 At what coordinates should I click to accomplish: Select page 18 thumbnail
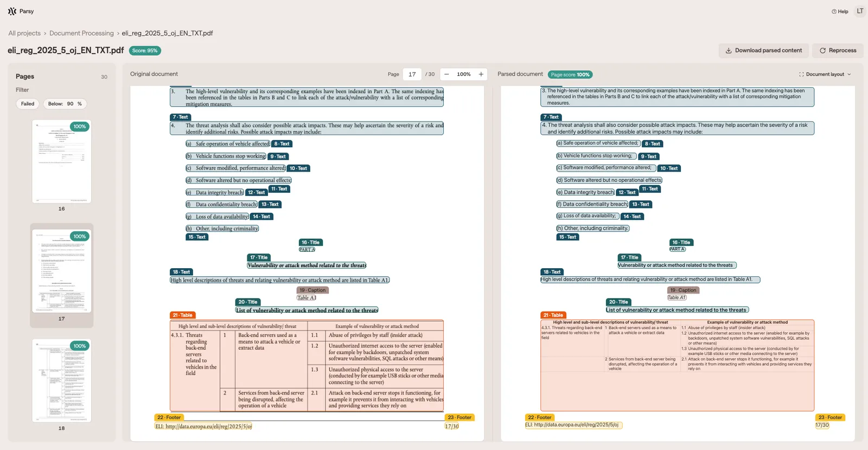click(x=62, y=381)
